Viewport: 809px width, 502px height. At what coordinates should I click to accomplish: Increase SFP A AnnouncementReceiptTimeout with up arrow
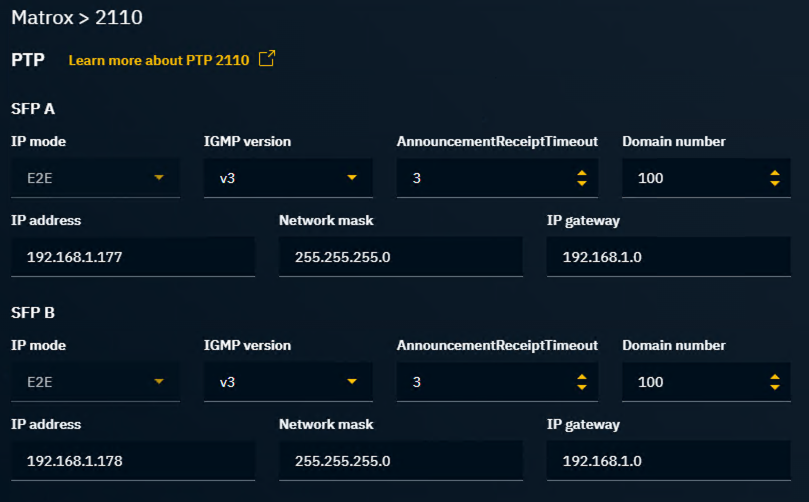coord(581,173)
